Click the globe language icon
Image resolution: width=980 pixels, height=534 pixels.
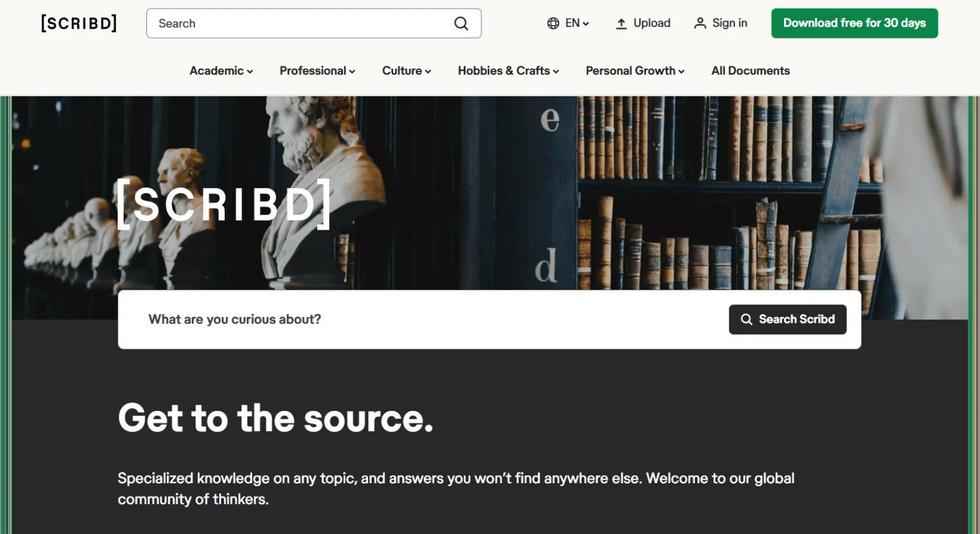pos(553,23)
